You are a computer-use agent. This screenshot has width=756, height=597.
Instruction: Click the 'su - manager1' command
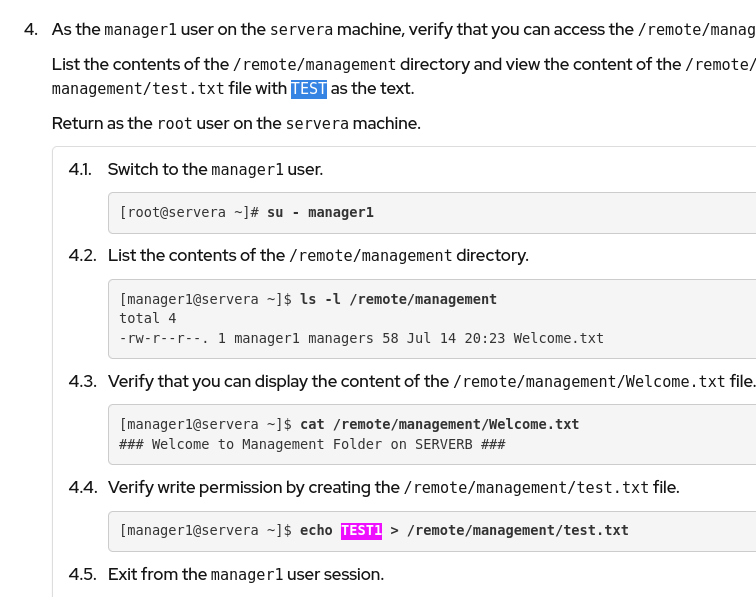pos(320,212)
